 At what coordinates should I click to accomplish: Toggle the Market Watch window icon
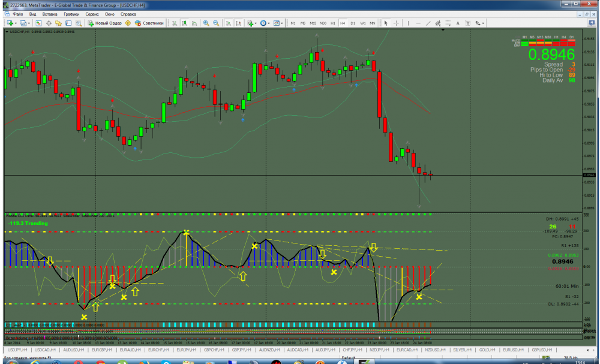click(x=38, y=23)
